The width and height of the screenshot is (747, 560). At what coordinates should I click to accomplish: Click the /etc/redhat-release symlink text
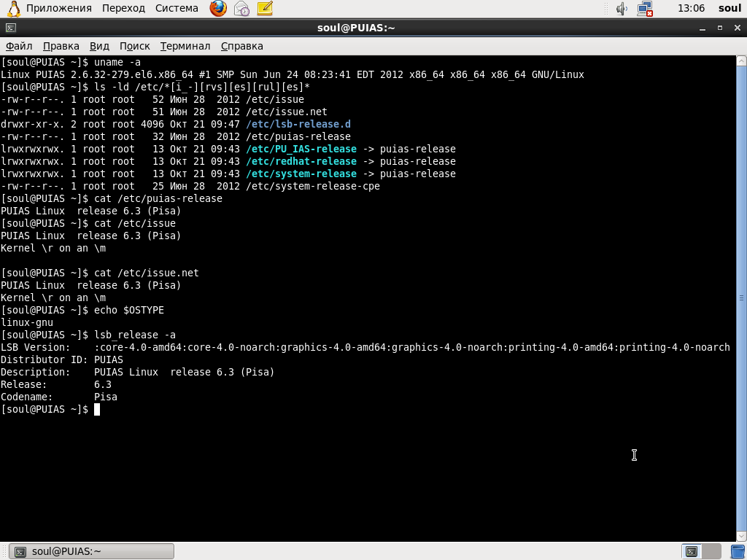pyautogui.click(x=301, y=161)
